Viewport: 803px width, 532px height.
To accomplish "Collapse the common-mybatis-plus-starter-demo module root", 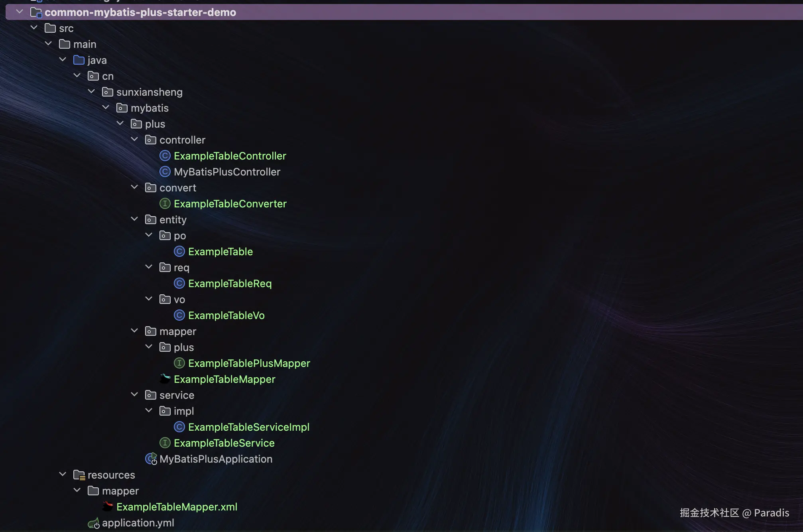I will (x=20, y=12).
